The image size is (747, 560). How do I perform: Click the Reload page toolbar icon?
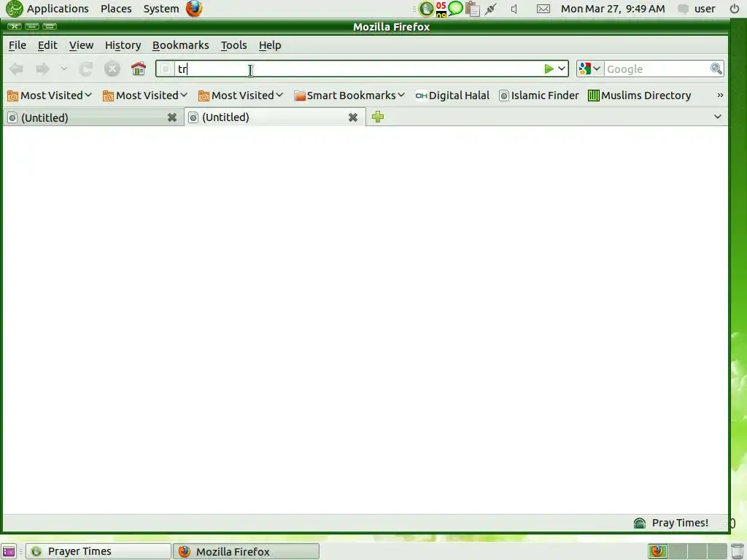(86, 69)
